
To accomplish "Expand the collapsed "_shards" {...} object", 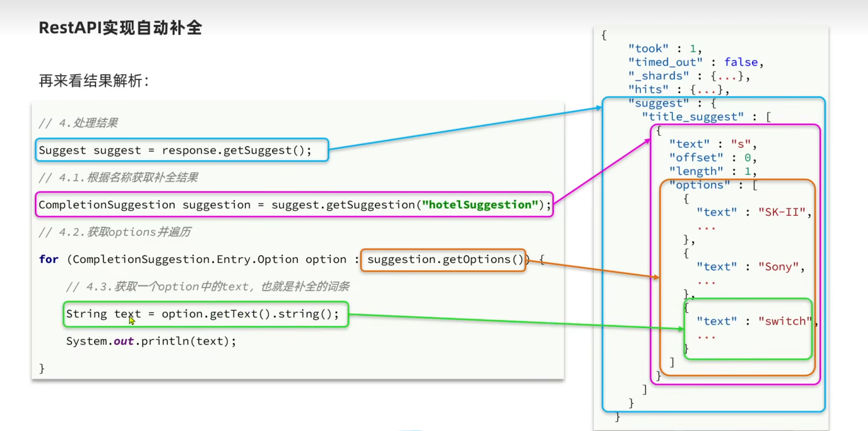I will pyautogui.click(x=727, y=76).
